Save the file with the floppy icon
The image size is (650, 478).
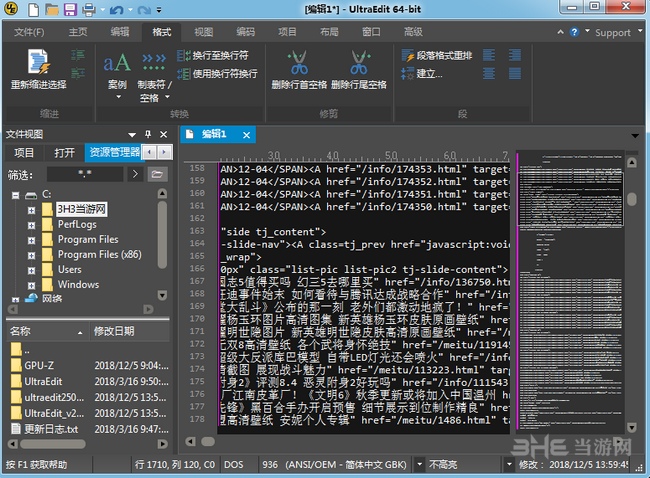pyautogui.click(x=70, y=9)
